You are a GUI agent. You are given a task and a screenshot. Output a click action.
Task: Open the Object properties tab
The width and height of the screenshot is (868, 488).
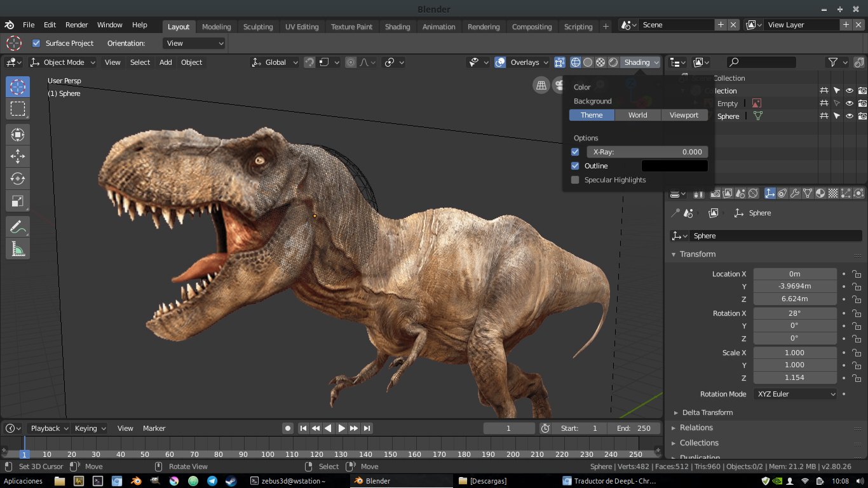coord(770,193)
